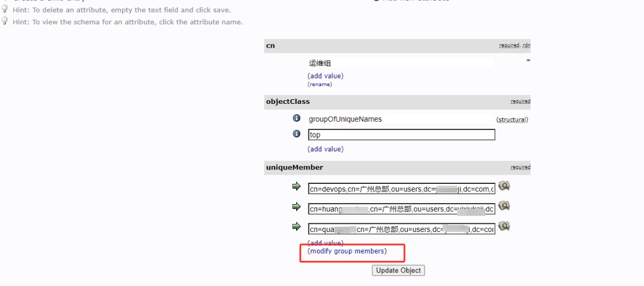Click lightbulb icon for view schema hint

point(5,21)
